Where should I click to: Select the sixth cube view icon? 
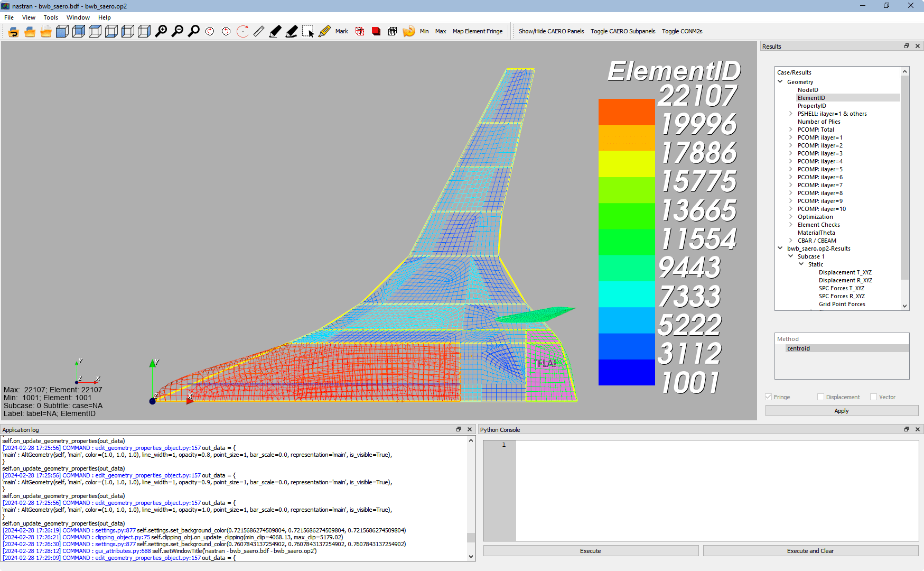pyautogui.click(x=144, y=31)
